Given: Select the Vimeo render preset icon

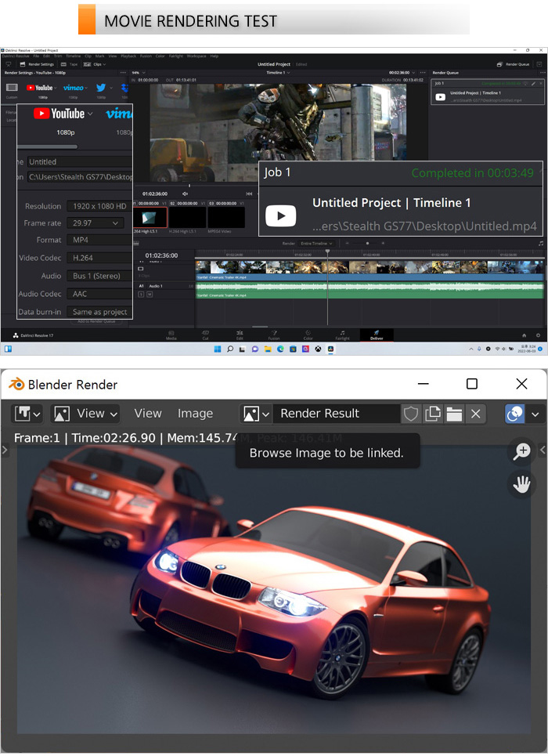Looking at the screenshot, I should [x=74, y=88].
